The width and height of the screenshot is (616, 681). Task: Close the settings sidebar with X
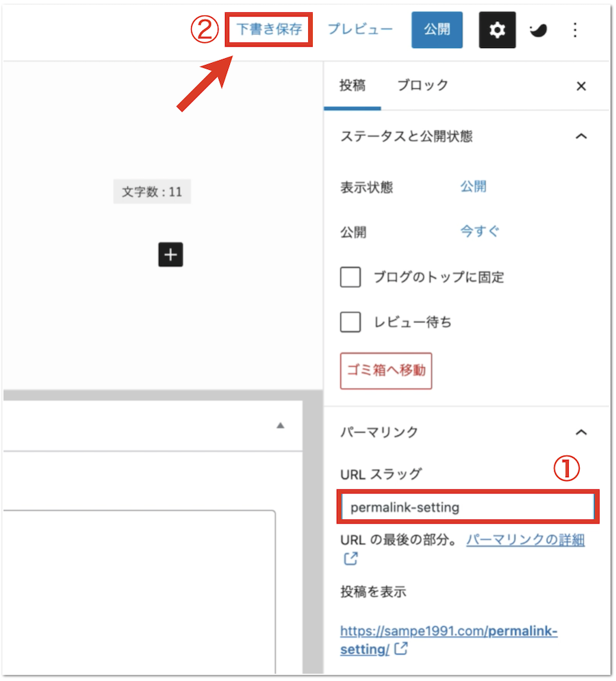[x=581, y=86]
